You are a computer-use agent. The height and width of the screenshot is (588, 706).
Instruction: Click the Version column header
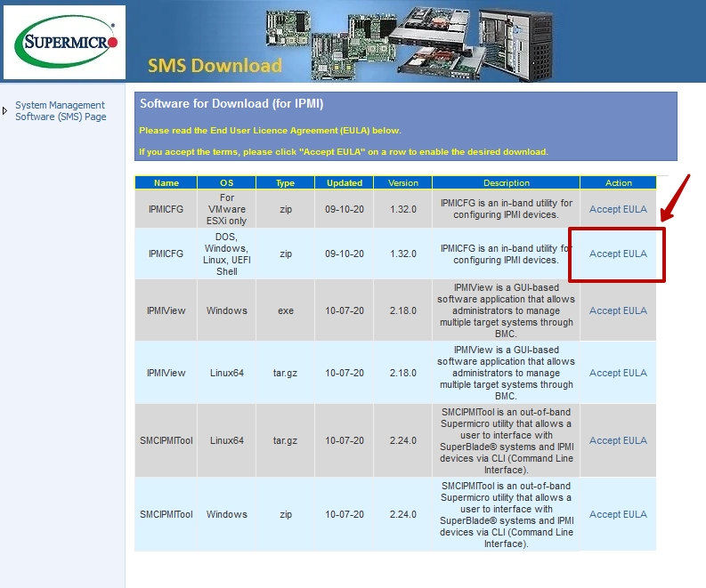403,182
